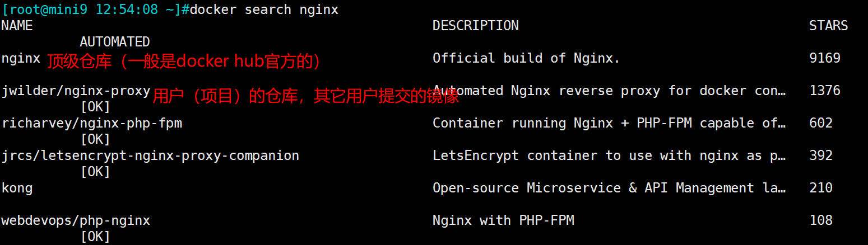Viewport: 868px width, 245px height.
Task: Click the [OK] under jwilder/nginx-proxy
Action: [x=95, y=107]
